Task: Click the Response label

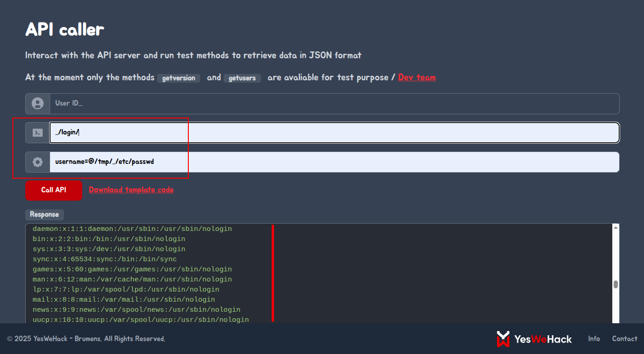Action: tap(45, 214)
